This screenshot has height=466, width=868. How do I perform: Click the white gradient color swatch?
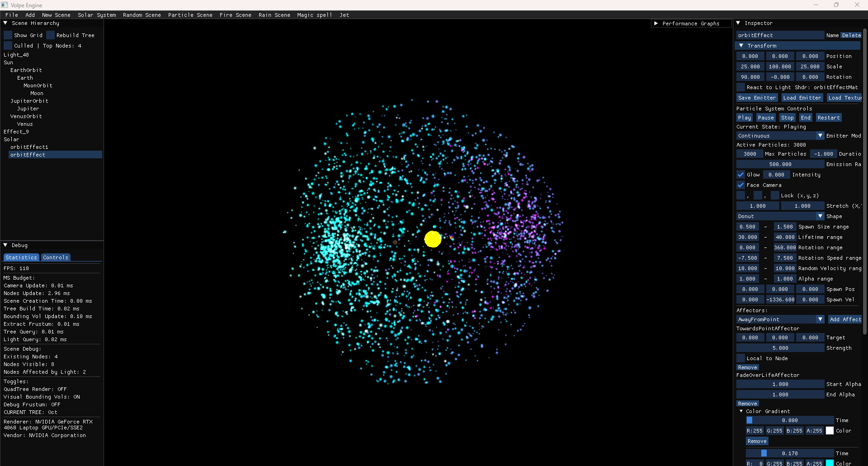[830, 431]
